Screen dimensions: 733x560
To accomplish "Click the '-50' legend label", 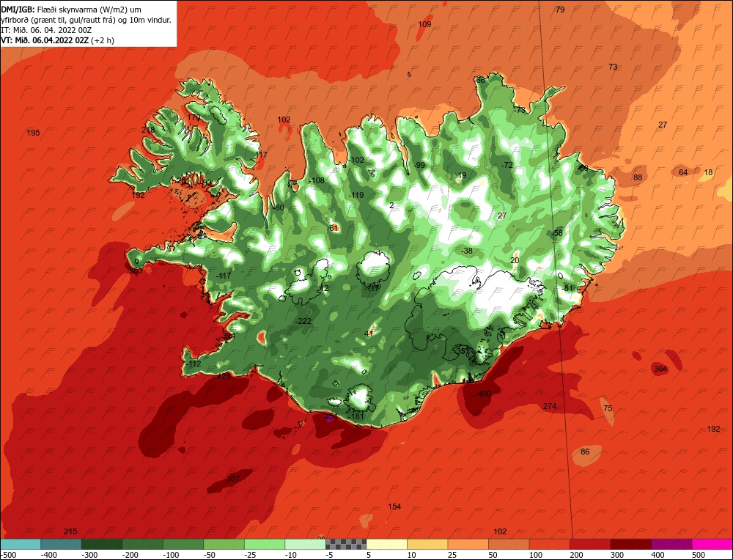I will (210, 555).
